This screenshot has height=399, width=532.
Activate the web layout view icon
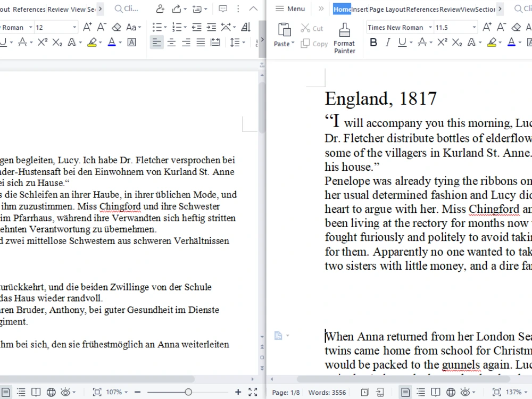pos(51,392)
